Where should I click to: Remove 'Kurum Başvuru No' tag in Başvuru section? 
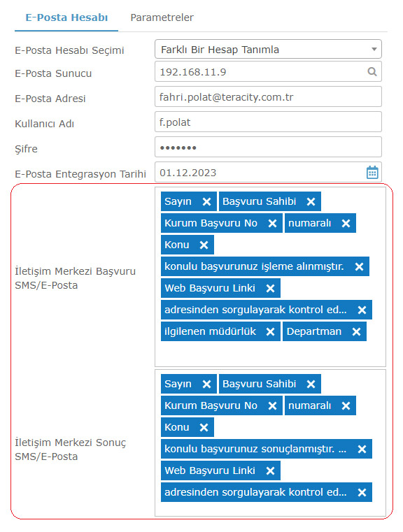tap(272, 223)
